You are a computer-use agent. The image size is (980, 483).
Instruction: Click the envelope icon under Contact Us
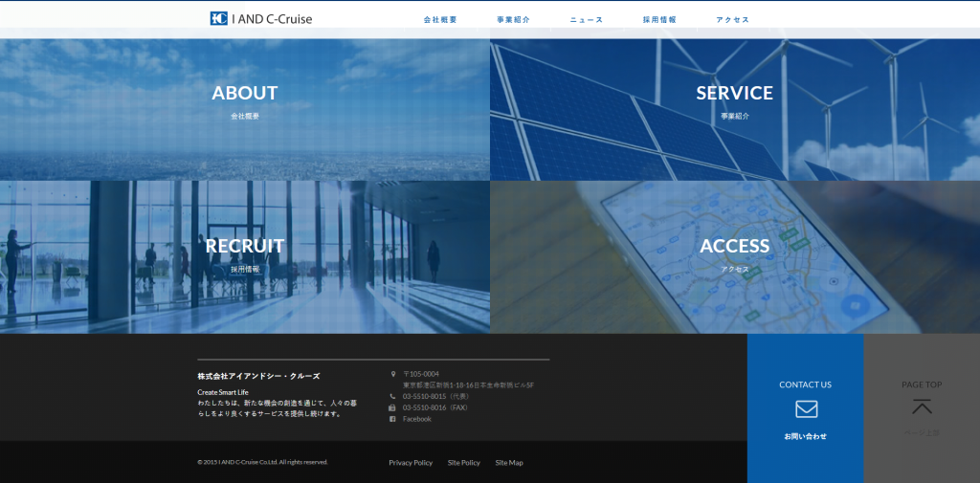pos(806,409)
